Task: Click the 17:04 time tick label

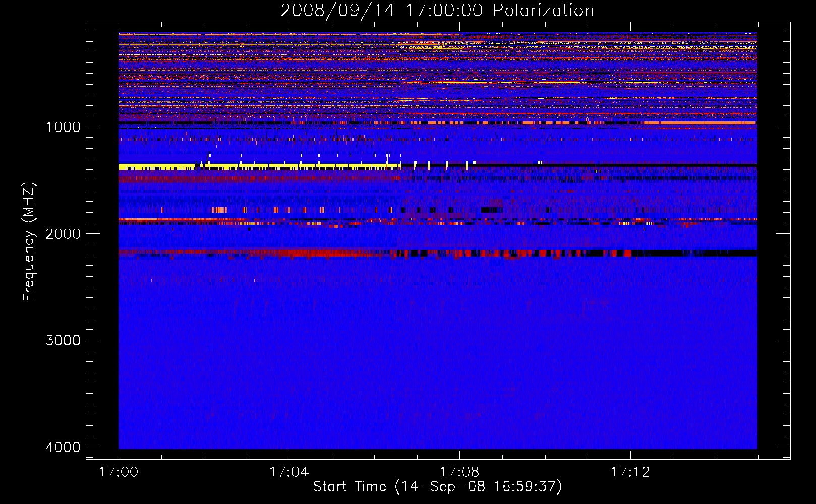Action: coord(289,472)
